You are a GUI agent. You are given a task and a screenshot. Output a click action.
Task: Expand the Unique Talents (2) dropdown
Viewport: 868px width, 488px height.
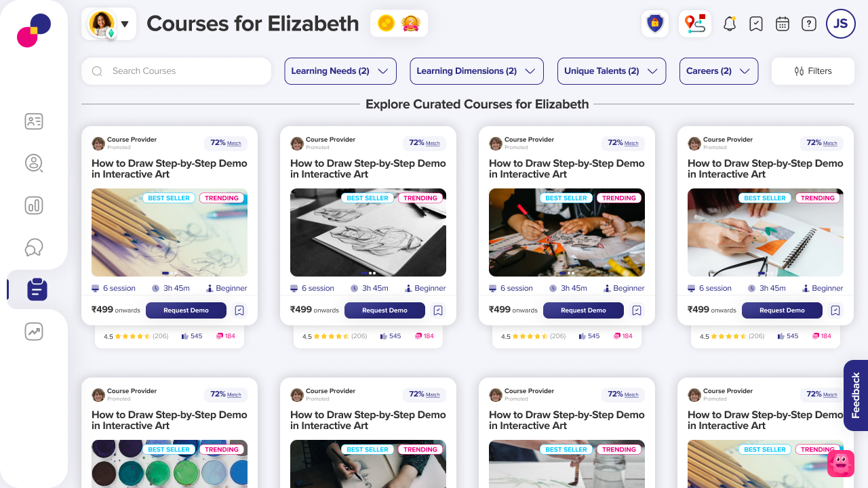click(x=612, y=71)
